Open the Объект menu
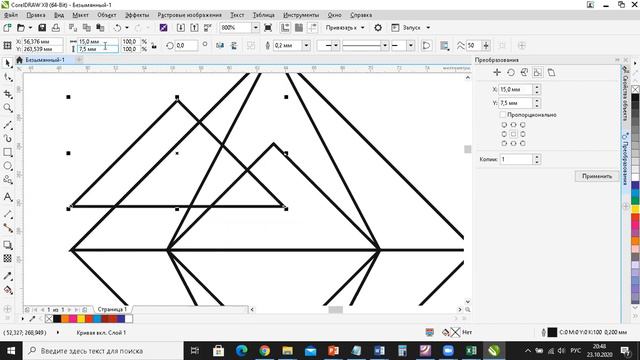Image resolution: width=640 pixels, height=360 pixels. (107, 15)
